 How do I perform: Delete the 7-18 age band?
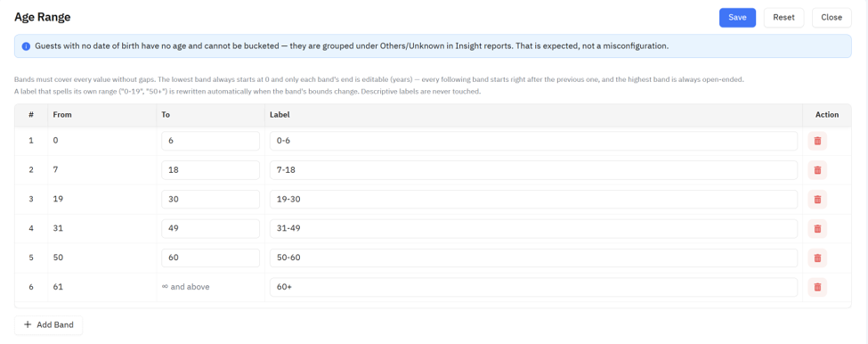[817, 170]
